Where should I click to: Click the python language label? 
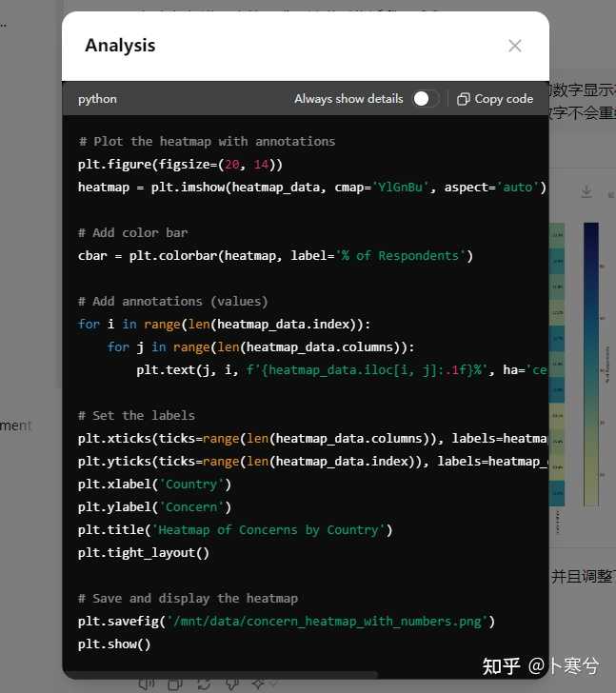click(x=97, y=99)
